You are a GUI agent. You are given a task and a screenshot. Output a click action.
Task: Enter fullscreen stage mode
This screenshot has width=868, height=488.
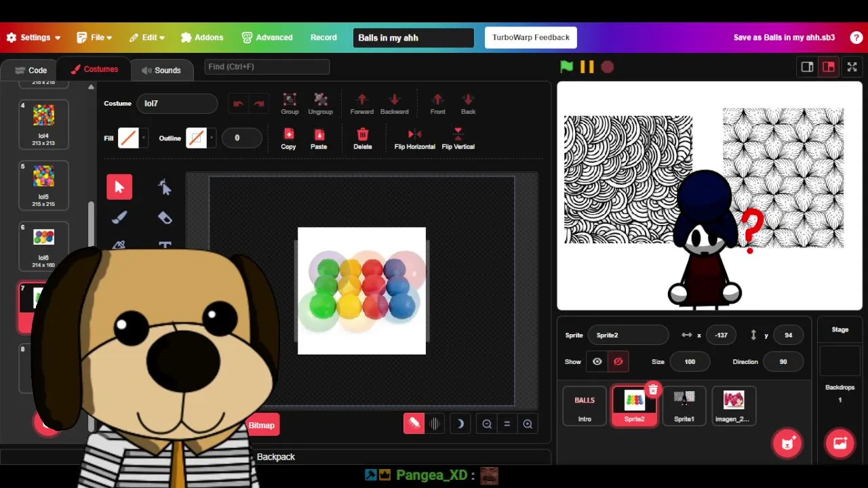[852, 66]
